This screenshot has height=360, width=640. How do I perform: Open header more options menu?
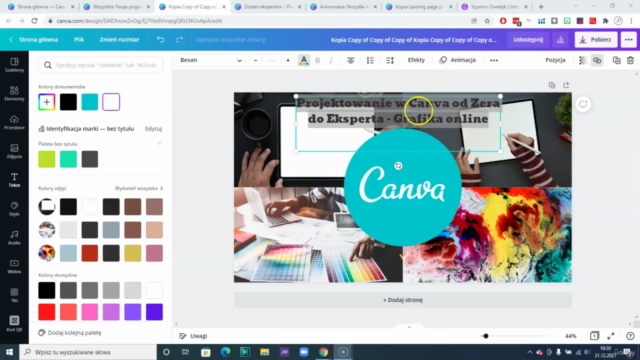(x=629, y=40)
